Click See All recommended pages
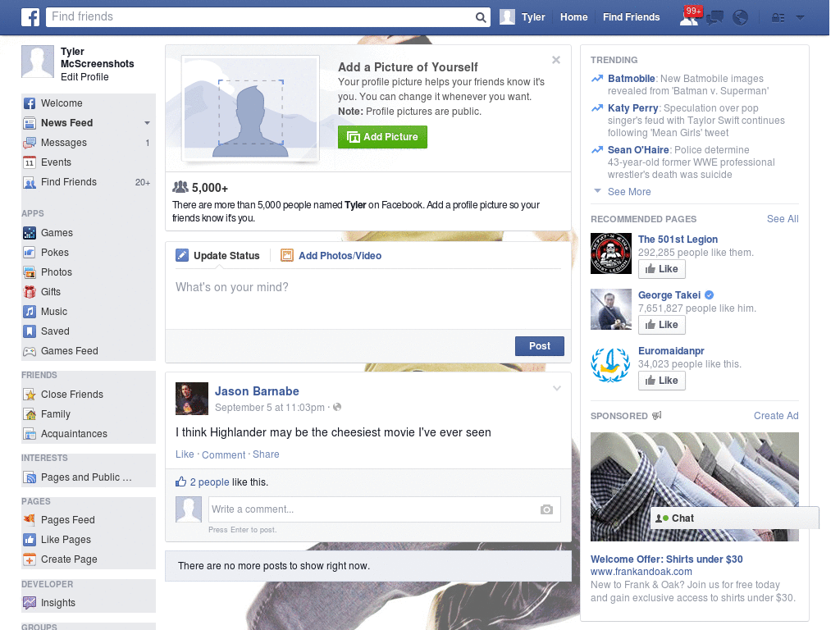The image size is (840, 630). (782, 218)
